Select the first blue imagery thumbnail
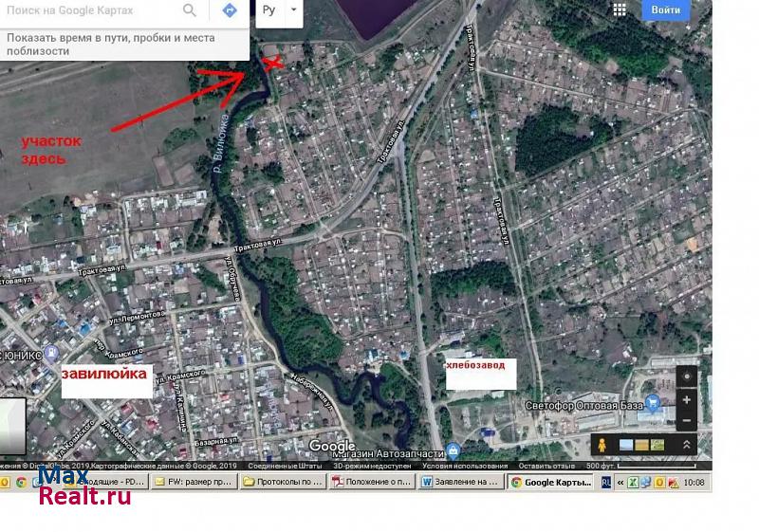 (x=626, y=445)
